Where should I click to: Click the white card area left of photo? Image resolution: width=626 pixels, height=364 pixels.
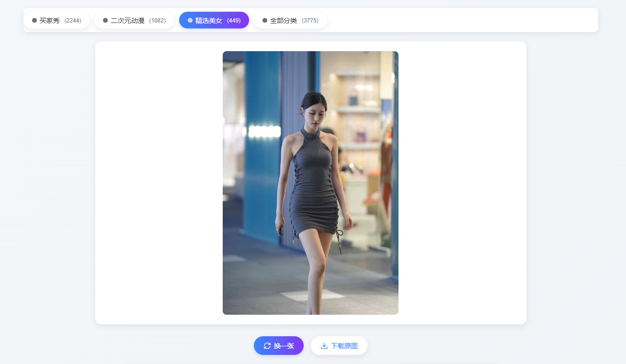(x=158, y=183)
